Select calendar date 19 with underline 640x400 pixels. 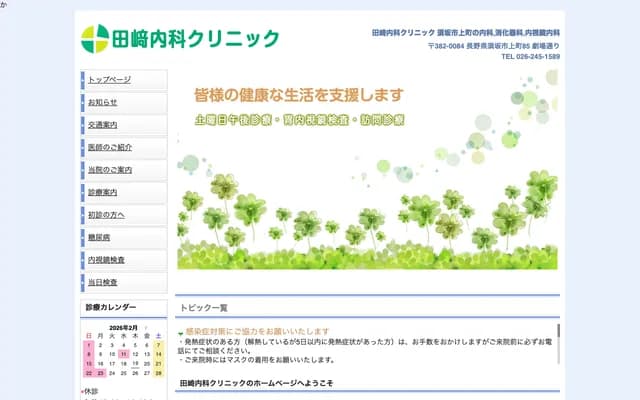(x=136, y=363)
